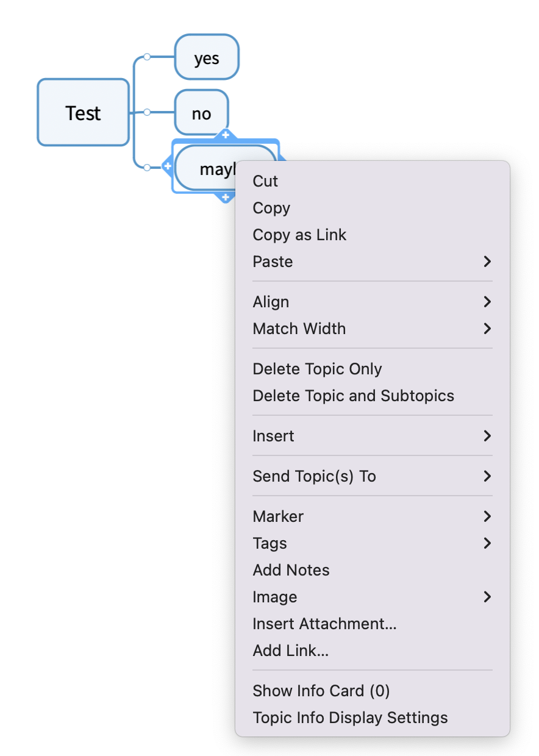
Task: Choose Insert Attachment… option
Action: (x=324, y=624)
